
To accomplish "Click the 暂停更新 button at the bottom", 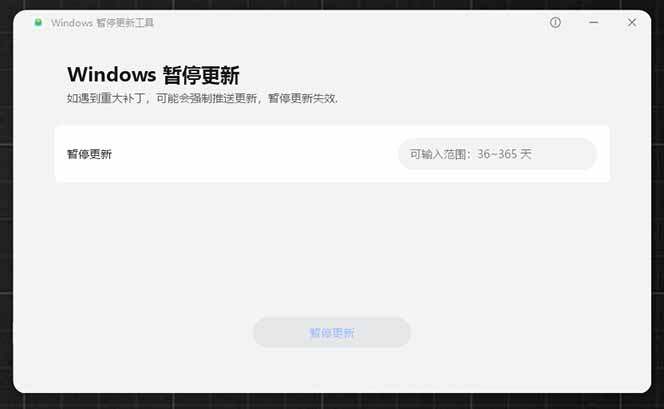I will click(332, 332).
